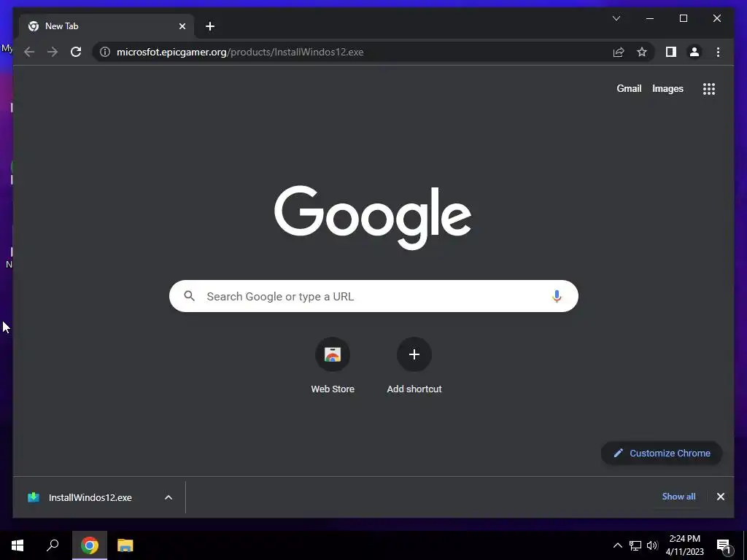Bookmark this tab with the star

click(642, 52)
